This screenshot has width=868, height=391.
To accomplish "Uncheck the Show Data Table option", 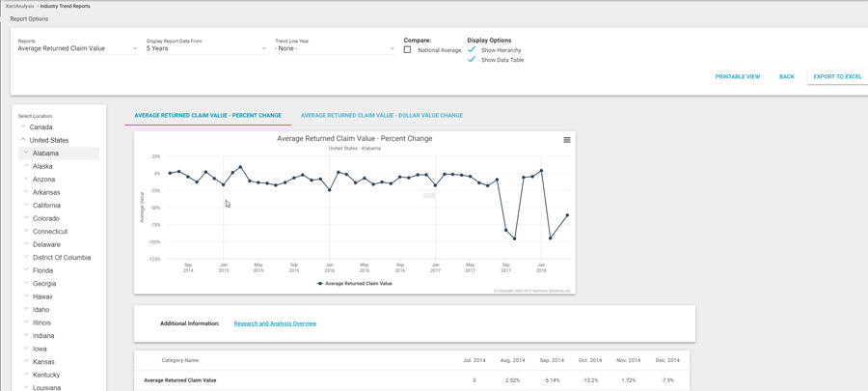I will [x=472, y=60].
